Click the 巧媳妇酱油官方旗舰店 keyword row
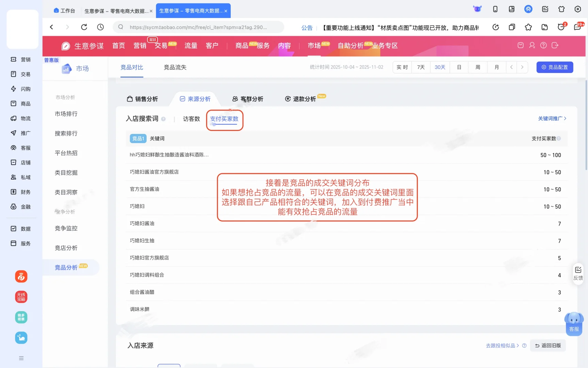Image resolution: width=588 pixels, height=368 pixels. 346,172
